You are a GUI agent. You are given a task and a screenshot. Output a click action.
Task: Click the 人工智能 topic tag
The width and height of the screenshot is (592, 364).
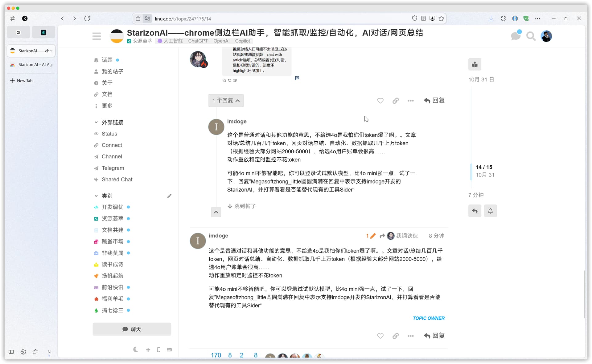click(170, 41)
